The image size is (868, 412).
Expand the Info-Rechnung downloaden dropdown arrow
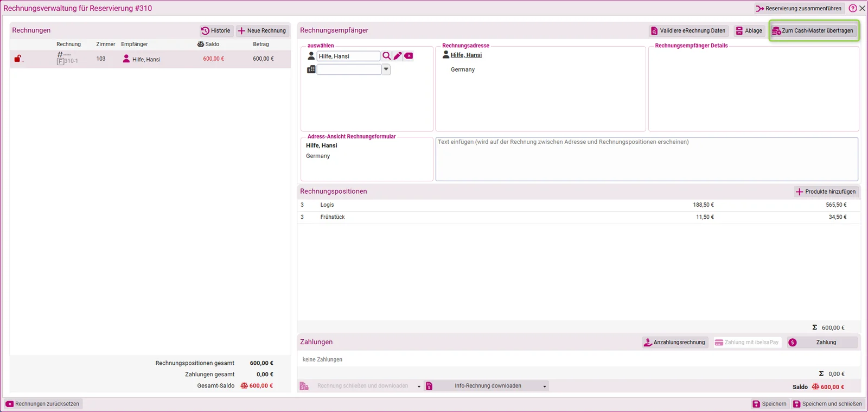545,386
